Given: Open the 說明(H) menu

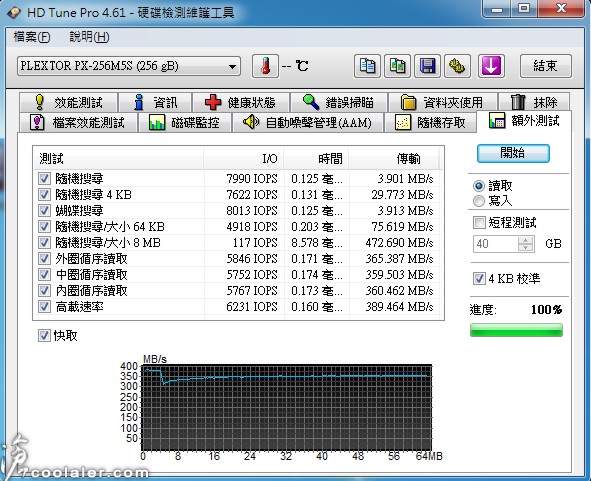Looking at the screenshot, I should [89, 37].
